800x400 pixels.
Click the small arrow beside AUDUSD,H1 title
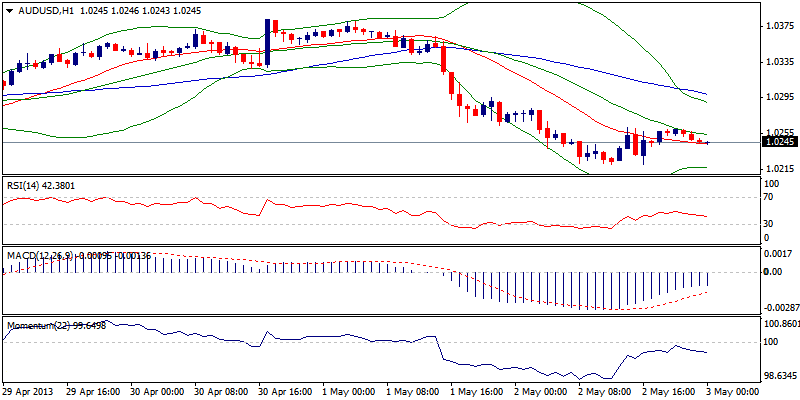click(7, 9)
